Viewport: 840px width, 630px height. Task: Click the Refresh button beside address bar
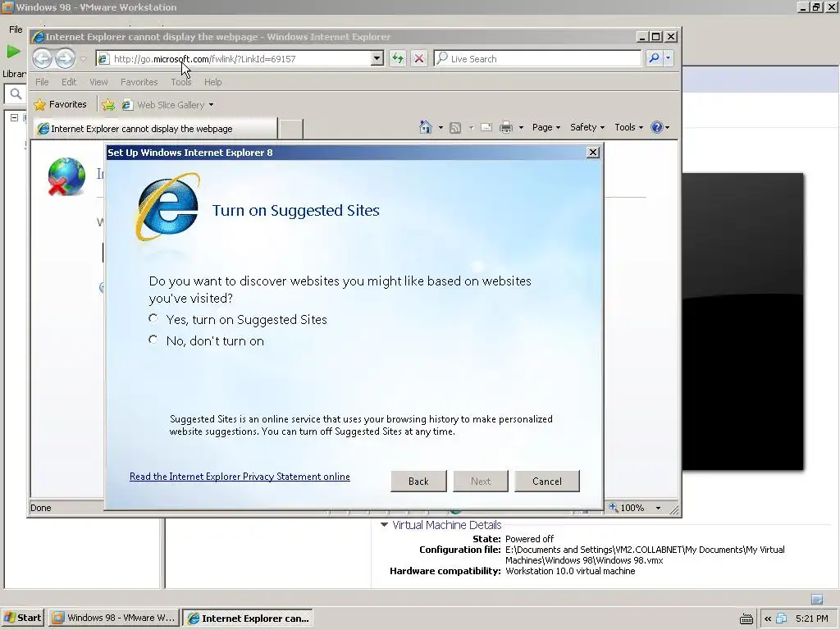point(398,58)
